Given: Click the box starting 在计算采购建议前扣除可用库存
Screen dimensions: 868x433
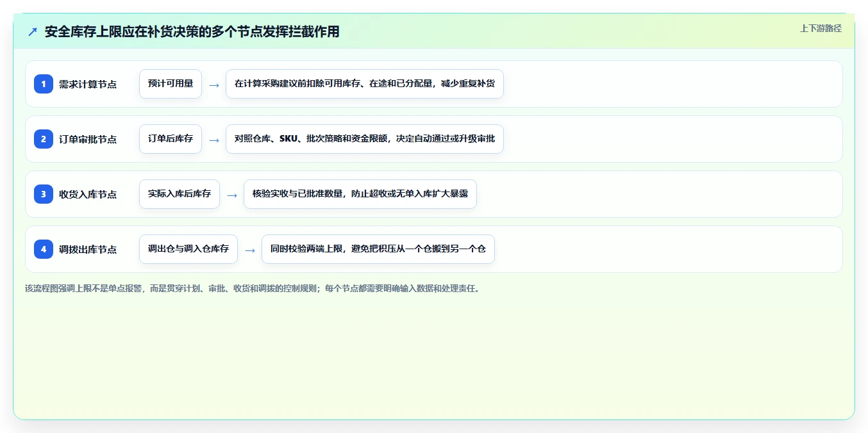Looking at the screenshot, I should (365, 84).
